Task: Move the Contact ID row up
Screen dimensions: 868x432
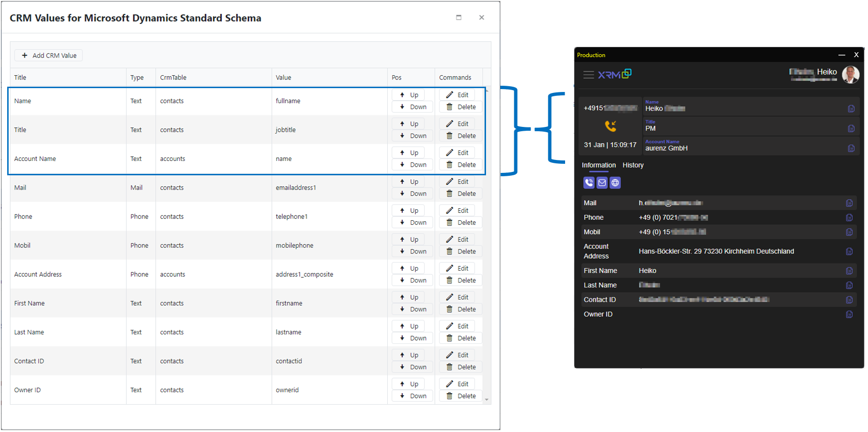Action: click(408, 355)
